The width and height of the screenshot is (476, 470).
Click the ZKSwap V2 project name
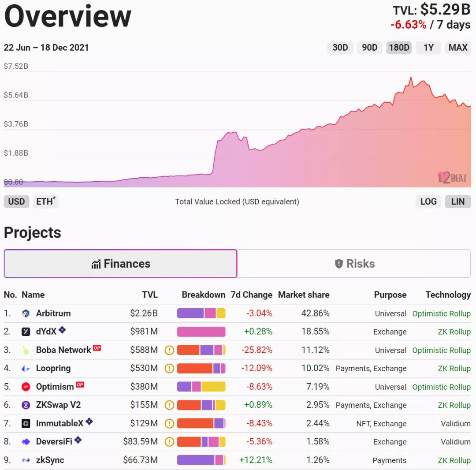coord(58,405)
